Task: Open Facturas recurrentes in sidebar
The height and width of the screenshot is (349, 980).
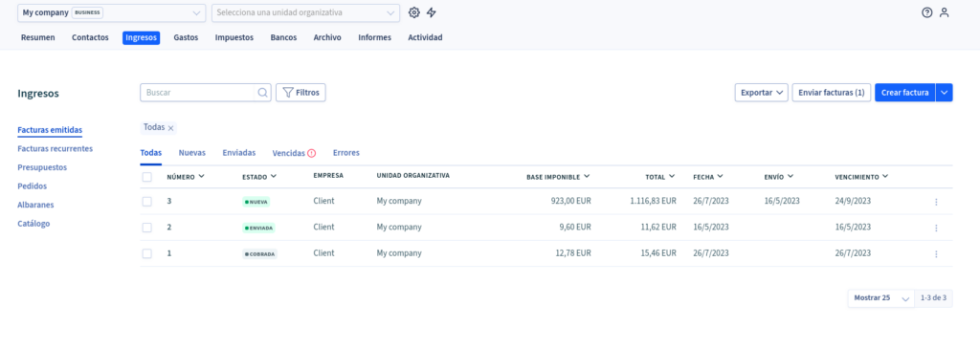Action: pyautogui.click(x=55, y=148)
